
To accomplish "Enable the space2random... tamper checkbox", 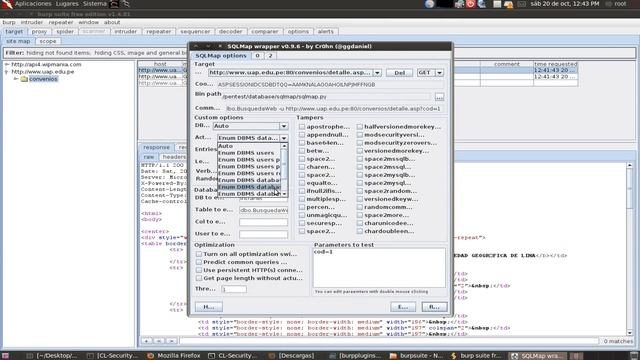I will click(x=360, y=191).
